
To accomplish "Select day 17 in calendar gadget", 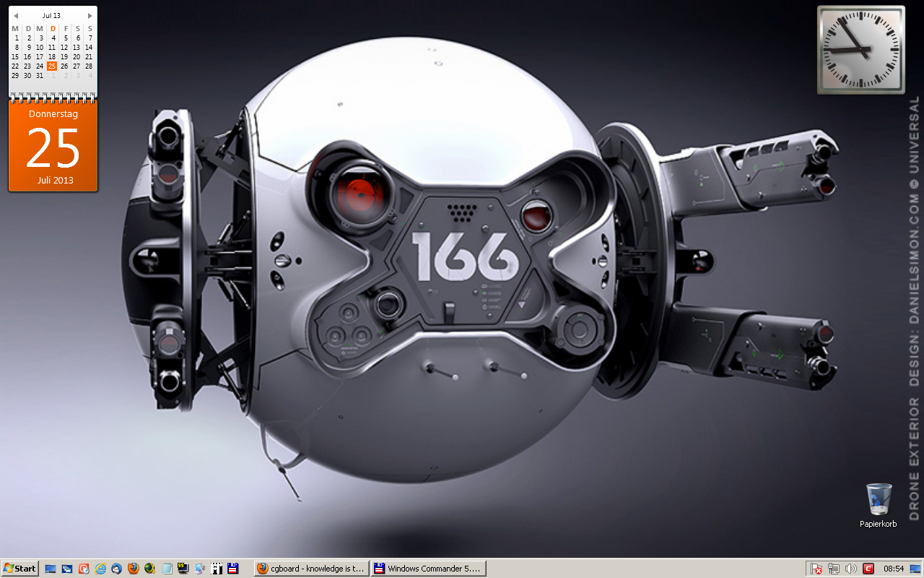I will [x=40, y=56].
